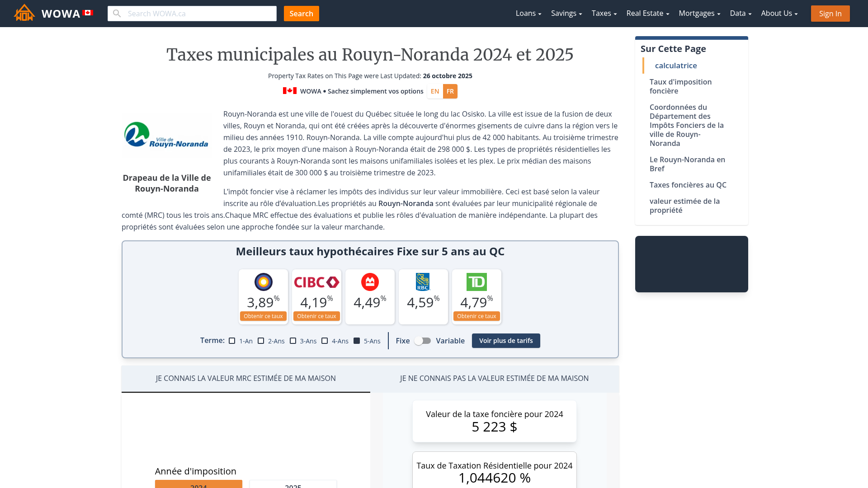Click the Search WOWA.ca input field
868x488 pixels.
click(199, 14)
